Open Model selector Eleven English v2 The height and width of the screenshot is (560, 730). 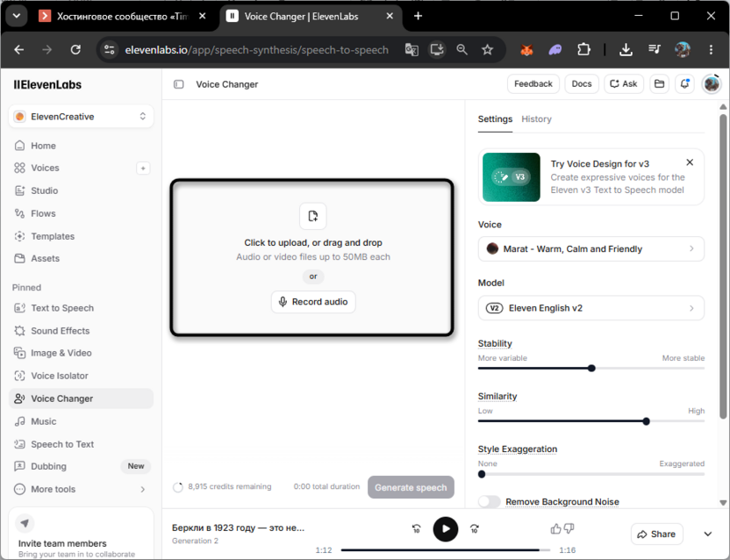tap(590, 308)
